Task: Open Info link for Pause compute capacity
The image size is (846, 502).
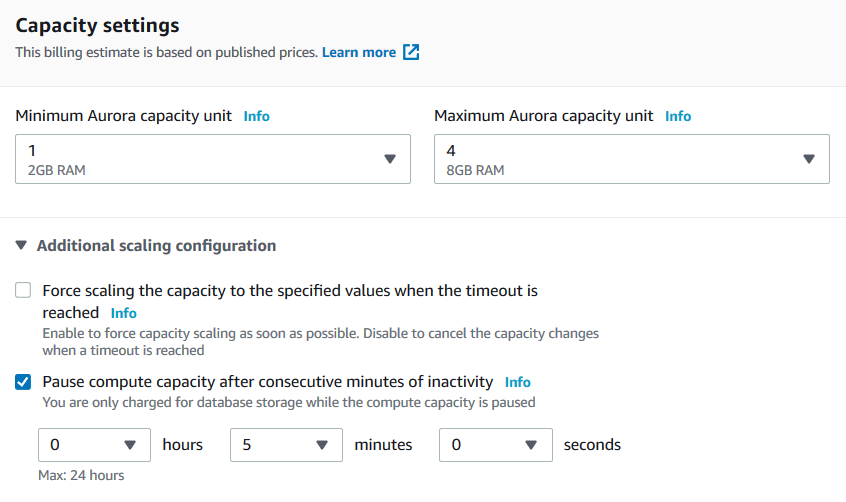Action: click(x=518, y=382)
